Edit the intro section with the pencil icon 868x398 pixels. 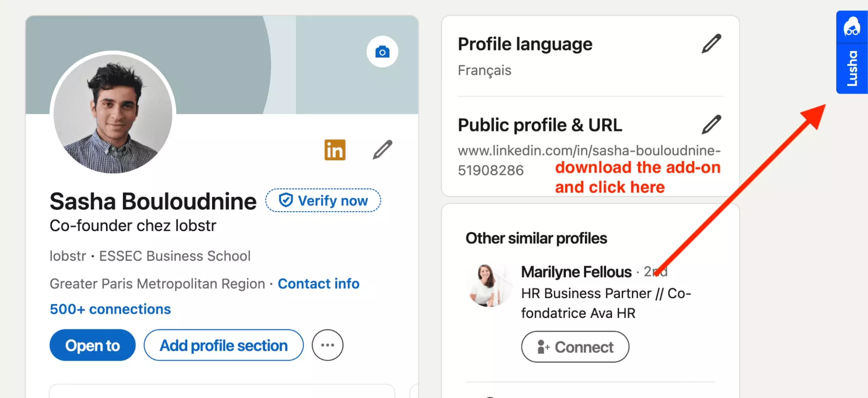[382, 149]
